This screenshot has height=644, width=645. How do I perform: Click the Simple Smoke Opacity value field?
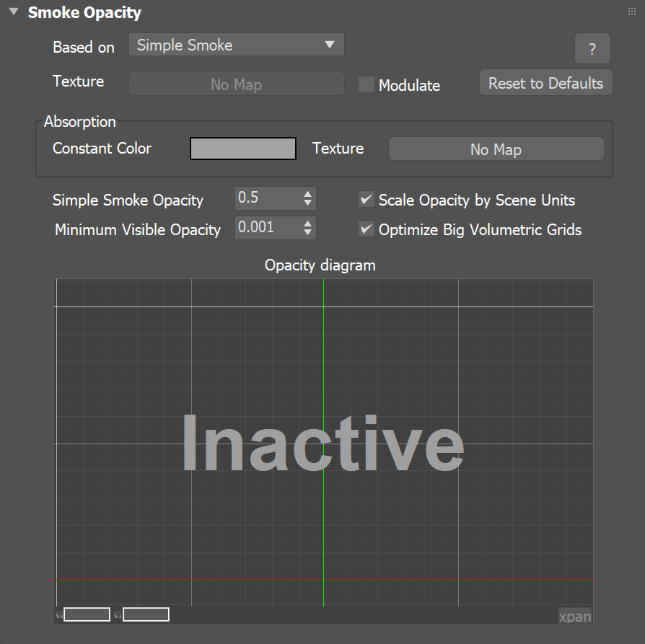(267, 198)
